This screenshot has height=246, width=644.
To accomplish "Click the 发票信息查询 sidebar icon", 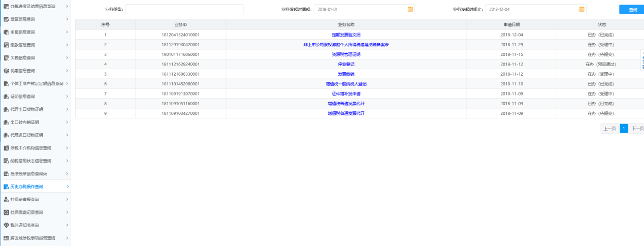I will coord(6,19).
